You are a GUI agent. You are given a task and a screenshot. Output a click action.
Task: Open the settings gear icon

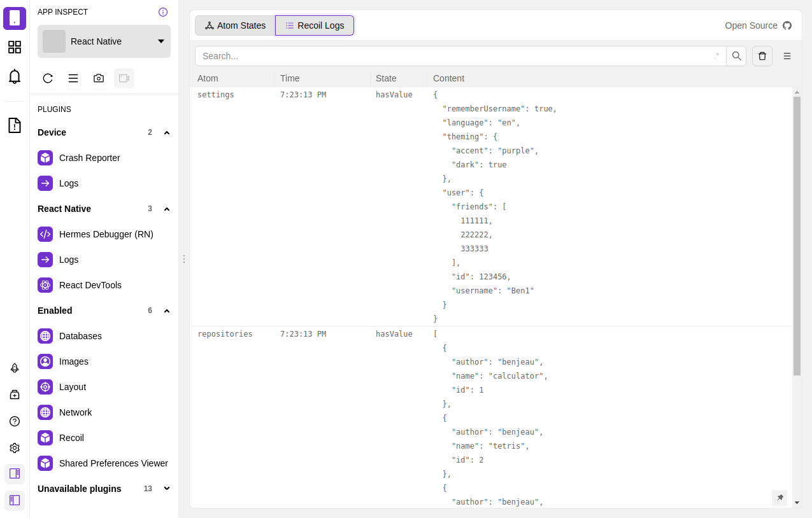(x=15, y=448)
